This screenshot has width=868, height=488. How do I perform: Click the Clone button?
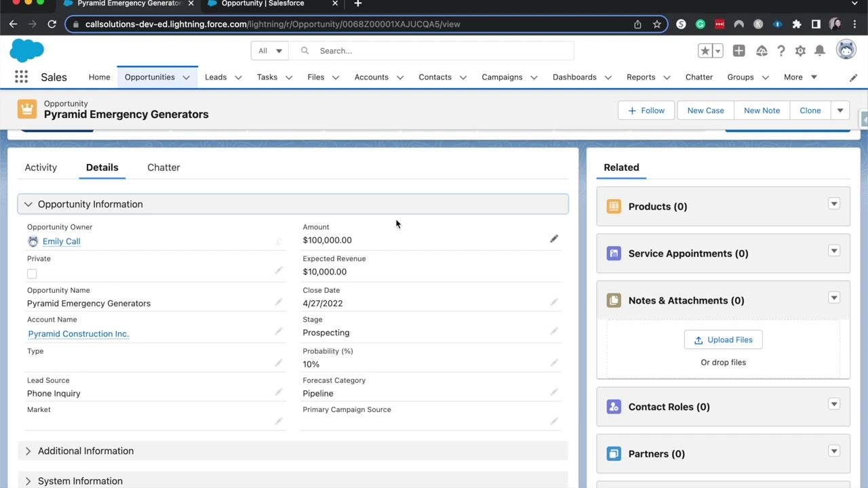click(810, 110)
